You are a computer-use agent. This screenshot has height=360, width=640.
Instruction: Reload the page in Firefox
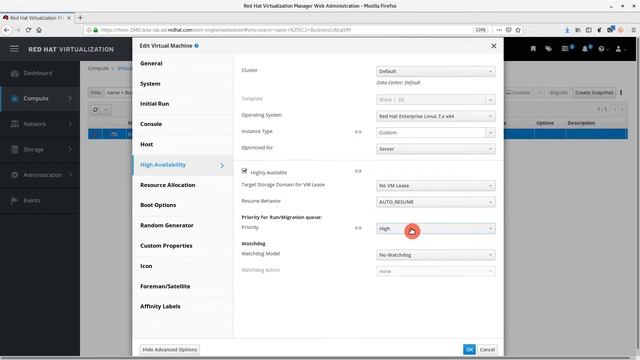coord(28,30)
